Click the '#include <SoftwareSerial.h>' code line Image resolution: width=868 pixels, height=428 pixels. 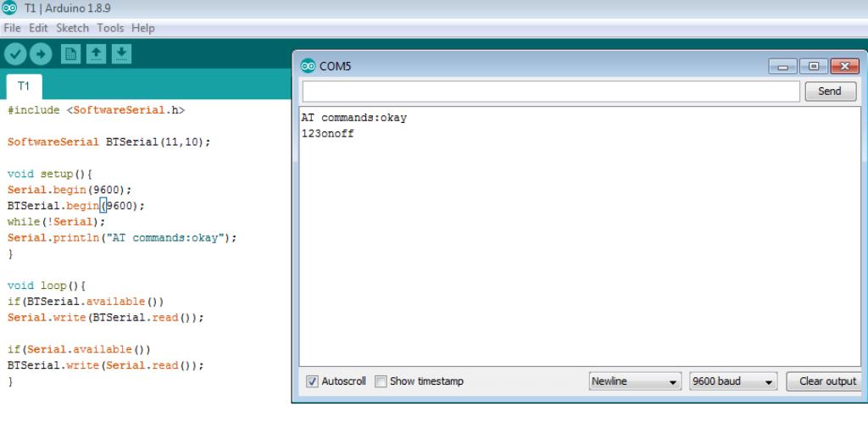(x=96, y=110)
